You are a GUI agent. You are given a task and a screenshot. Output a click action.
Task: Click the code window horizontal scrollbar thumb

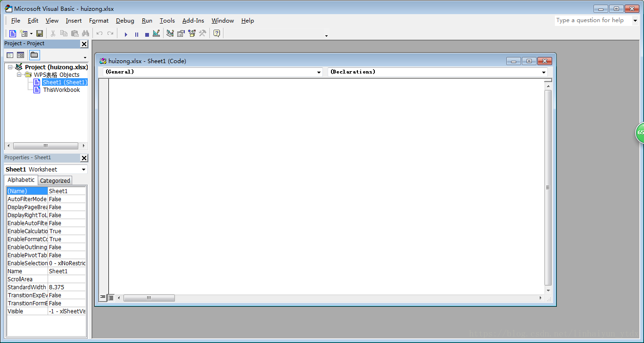tap(149, 298)
